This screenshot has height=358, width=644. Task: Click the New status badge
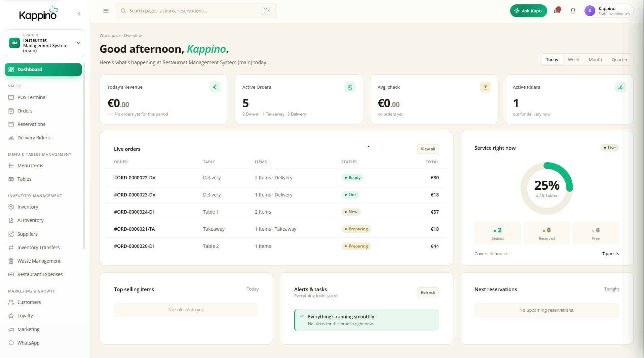click(x=351, y=212)
